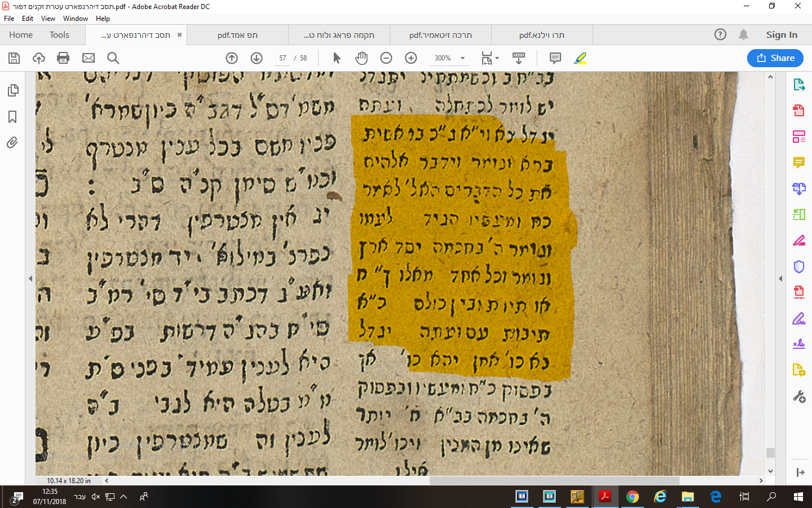Open Fill & Sign tool in right pane

click(799, 319)
